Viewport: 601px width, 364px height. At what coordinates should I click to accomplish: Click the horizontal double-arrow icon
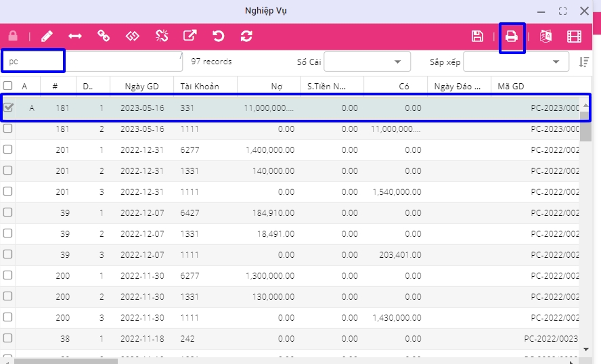point(75,37)
